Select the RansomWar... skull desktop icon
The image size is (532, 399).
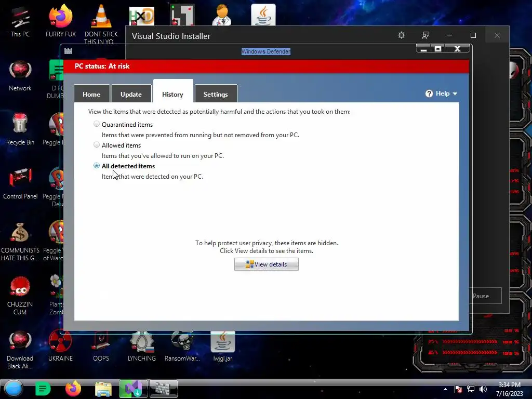(182, 346)
